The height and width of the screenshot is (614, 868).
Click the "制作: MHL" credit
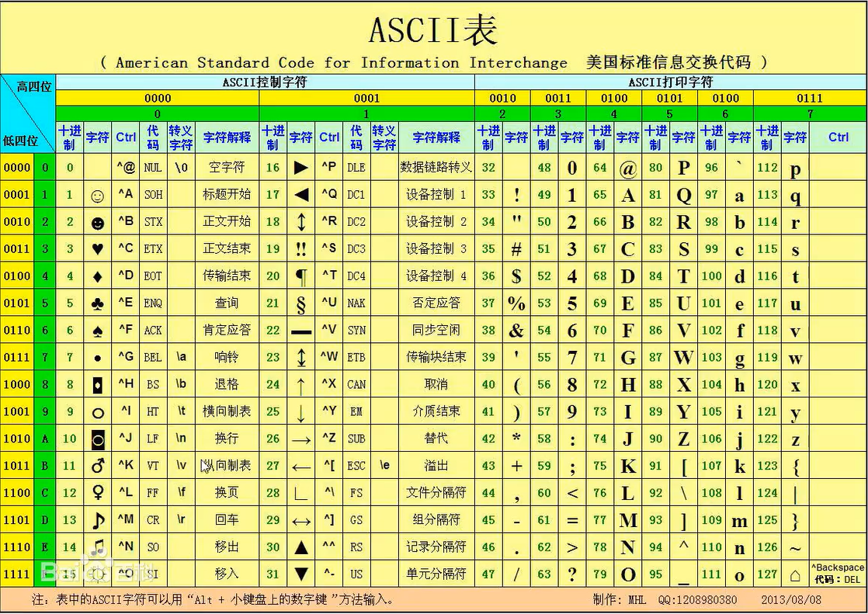click(x=620, y=599)
